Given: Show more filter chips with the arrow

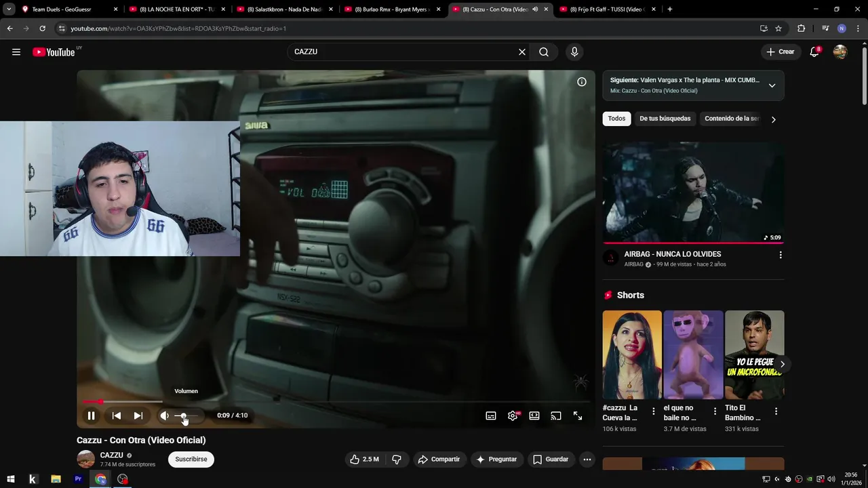Looking at the screenshot, I should (773, 119).
